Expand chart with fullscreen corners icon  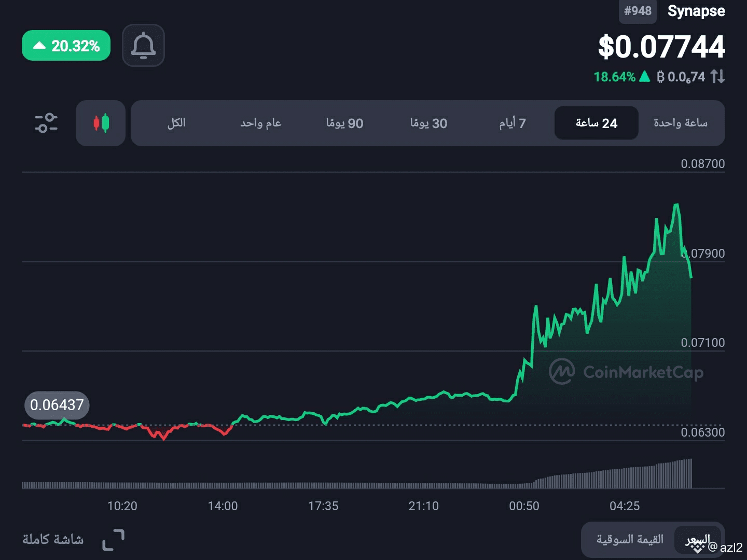[113, 540]
